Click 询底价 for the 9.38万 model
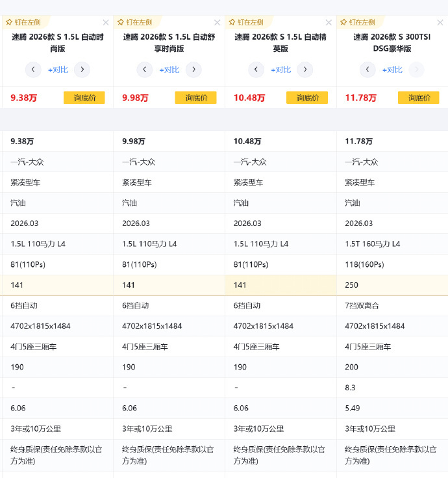Viewport: 448px width, 478px height. tap(84, 97)
